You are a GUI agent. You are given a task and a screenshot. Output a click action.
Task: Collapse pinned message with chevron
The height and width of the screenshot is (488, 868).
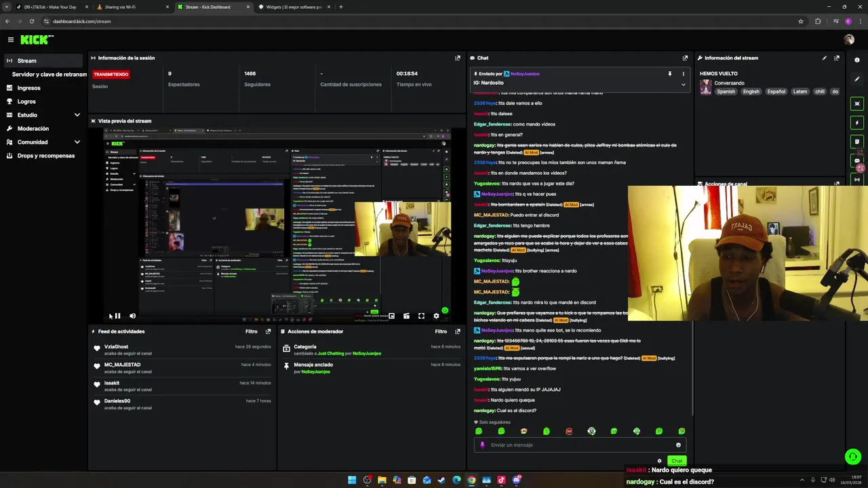click(683, 85)
